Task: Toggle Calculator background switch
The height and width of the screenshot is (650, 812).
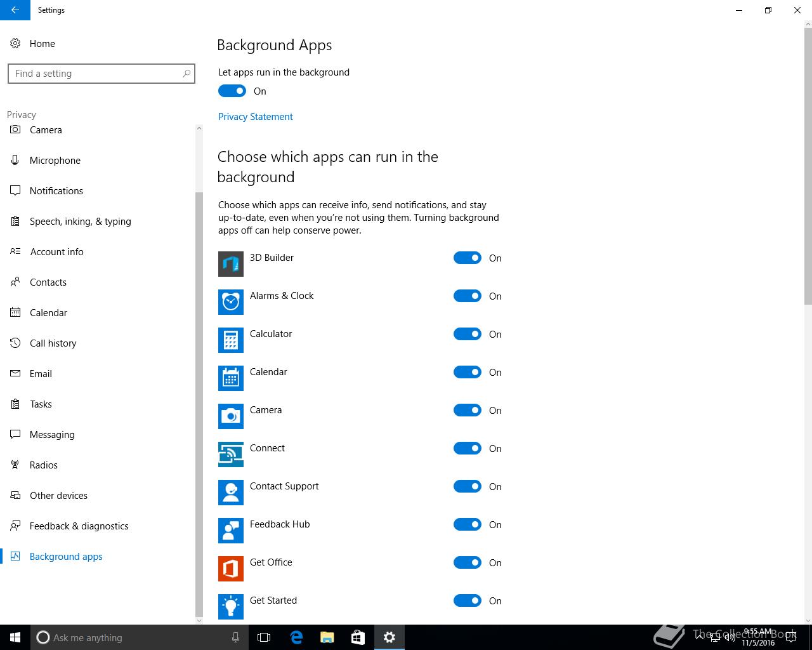Action: tap(468, 334)
